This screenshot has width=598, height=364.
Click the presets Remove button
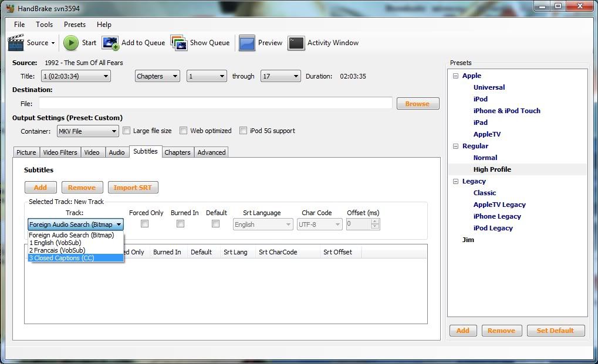[x=501, y=331]
